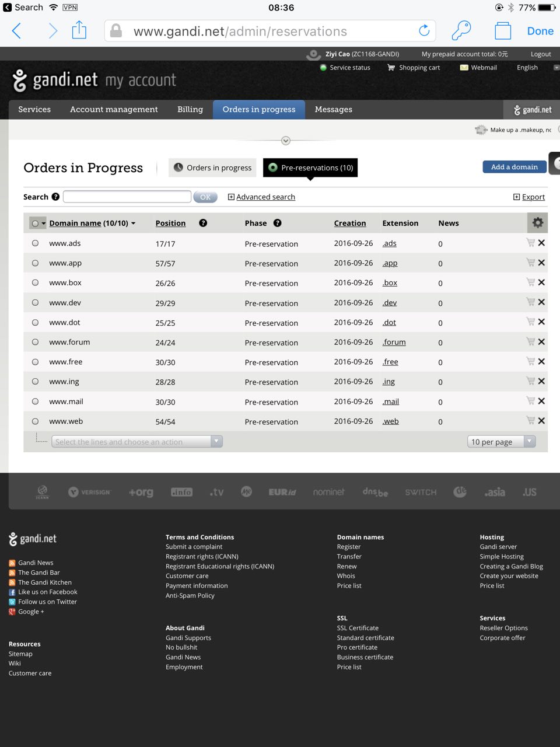The height and width of the screenshot is (747, 560).
Task: Add www.app to cart icon
Action: click(x=530, y=262)
